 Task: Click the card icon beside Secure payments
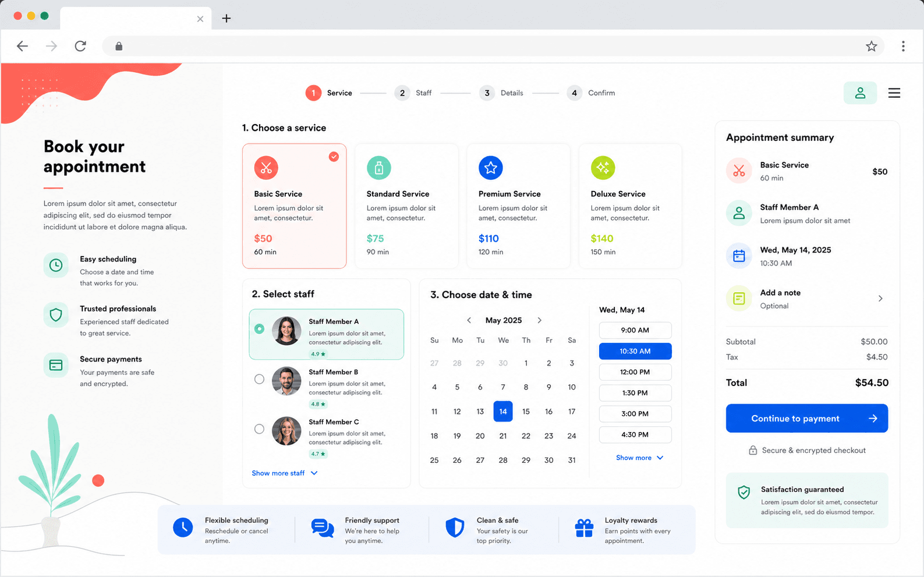tap(56, 366)
